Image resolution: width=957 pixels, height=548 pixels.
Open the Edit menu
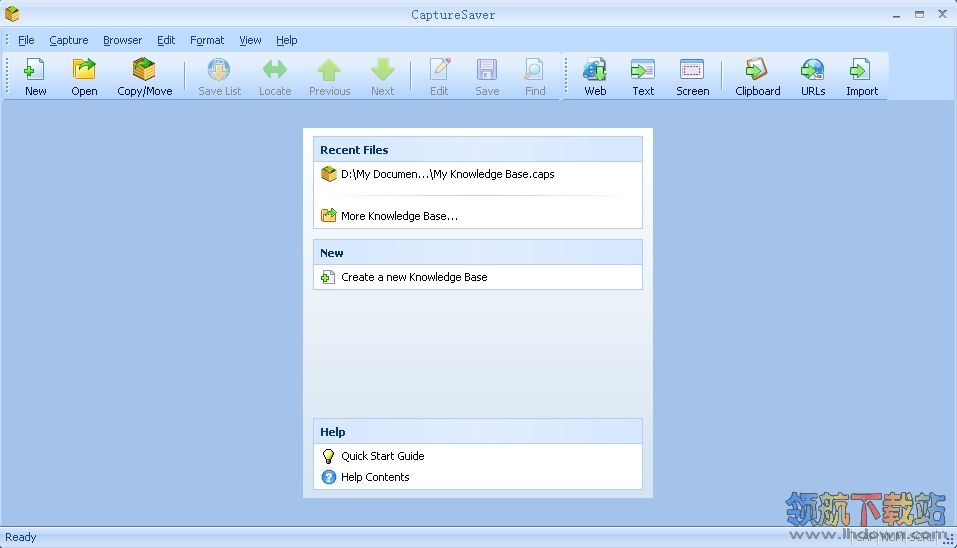166,40
